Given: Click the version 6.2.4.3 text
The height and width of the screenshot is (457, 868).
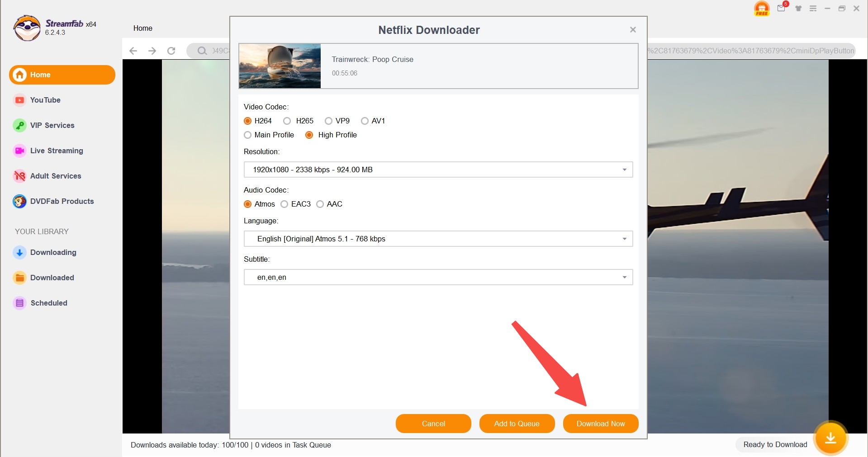Looking at the screenshot, I should pos(55,33).
